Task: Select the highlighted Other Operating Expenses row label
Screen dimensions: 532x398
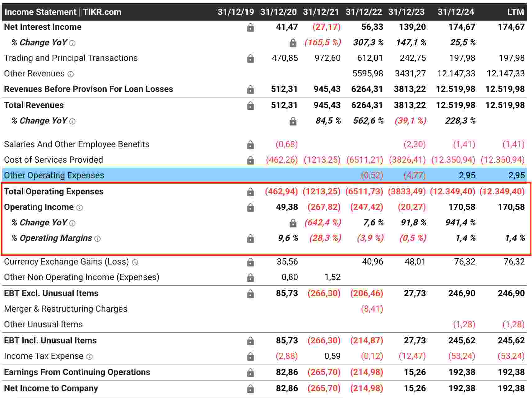Action: click(x=54, y=175)
